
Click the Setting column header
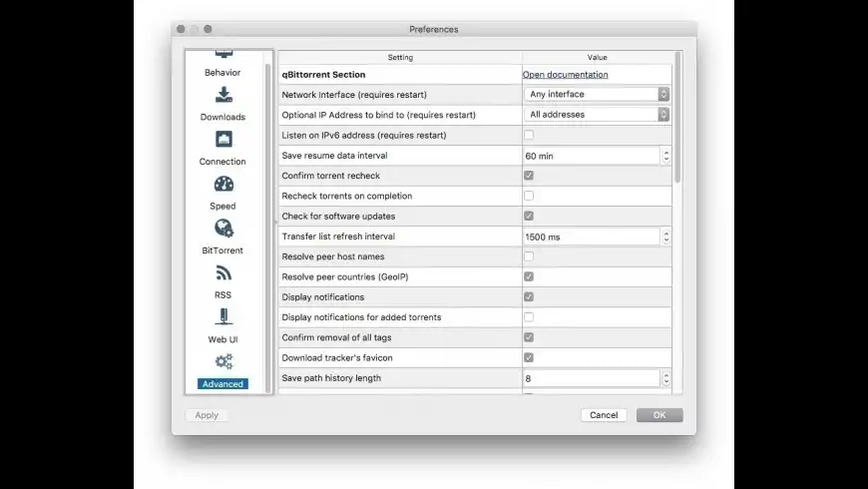400,57
